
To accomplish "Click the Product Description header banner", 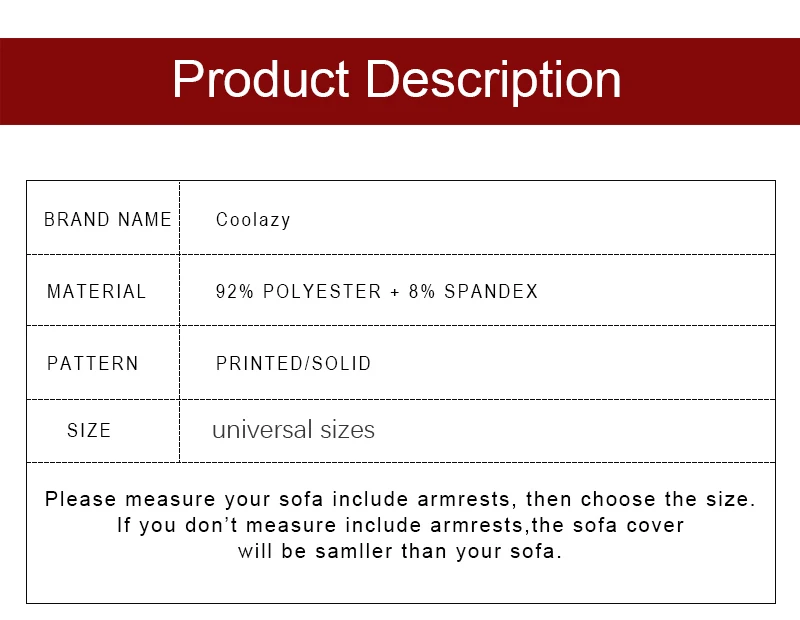I will [400, 81].
